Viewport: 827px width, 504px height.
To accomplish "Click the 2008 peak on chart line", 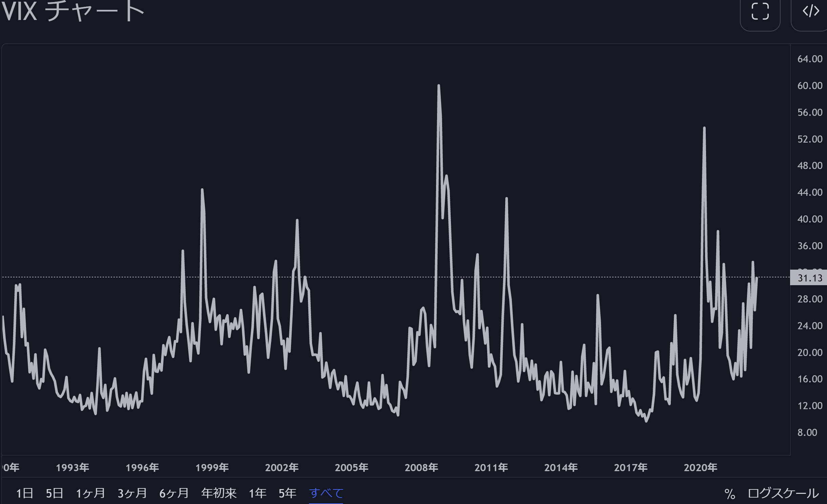I will coord(438,86).
